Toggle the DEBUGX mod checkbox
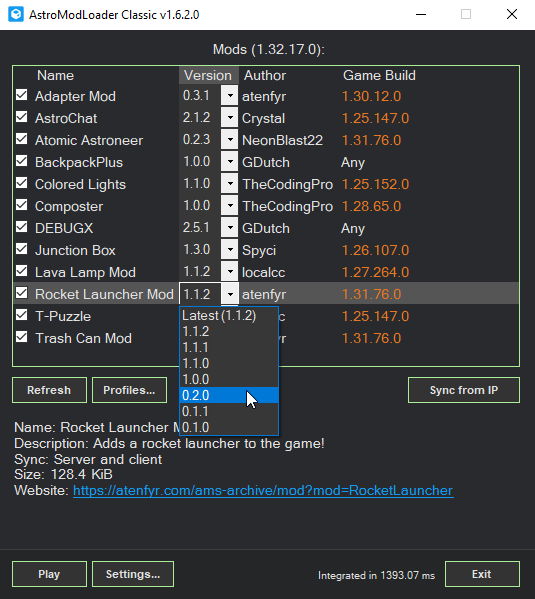535x599 pixels. [22, 227]
